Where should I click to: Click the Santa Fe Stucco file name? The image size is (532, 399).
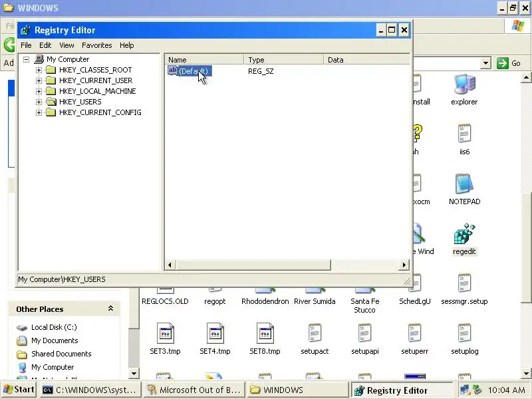[x=364, y=305]
